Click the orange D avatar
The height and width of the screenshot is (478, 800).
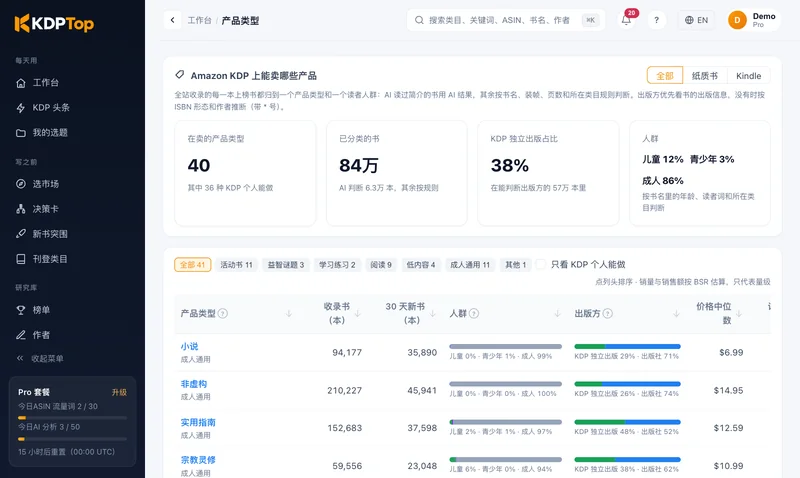click(x=737, y=20)
